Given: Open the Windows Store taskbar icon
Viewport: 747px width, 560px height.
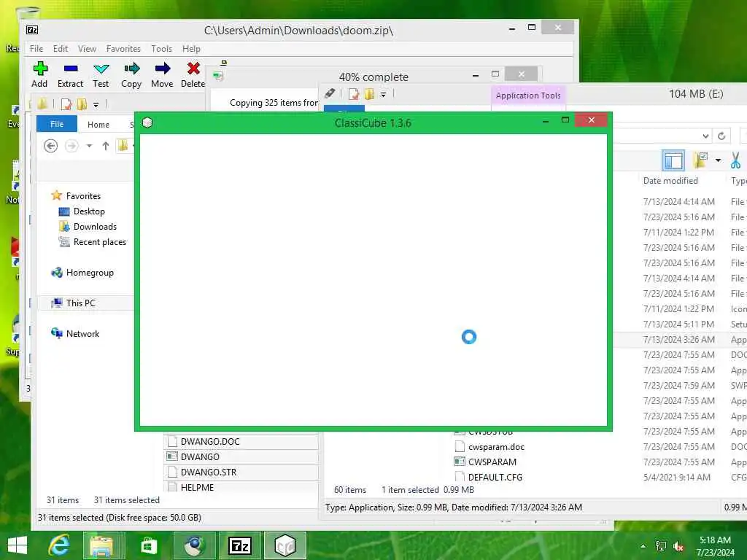Looking at the screenshot, I should tap(149, 545).
